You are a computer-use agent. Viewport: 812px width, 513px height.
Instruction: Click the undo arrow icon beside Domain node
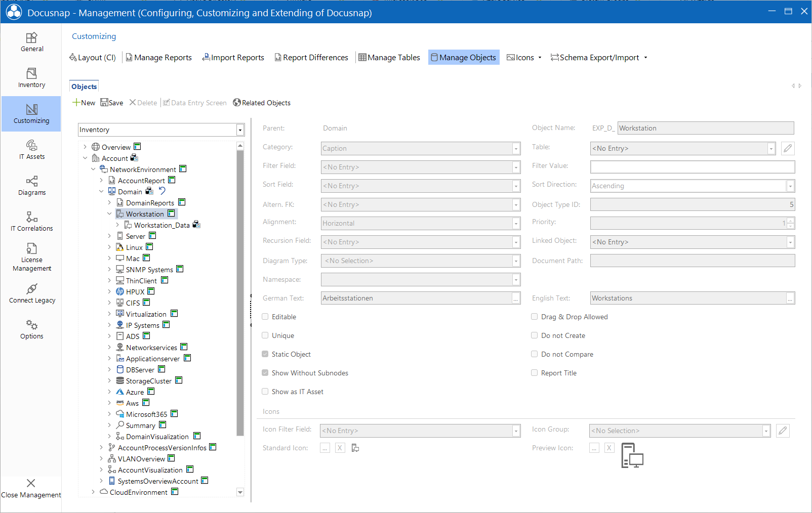coord(162,191)
